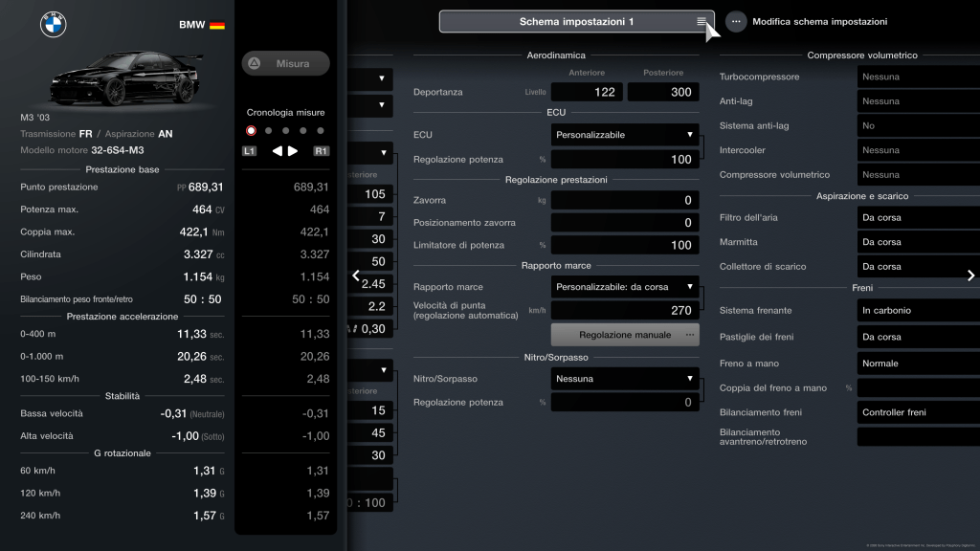Adjust the Deportanza Anteriore value 122

click(587, 92)
